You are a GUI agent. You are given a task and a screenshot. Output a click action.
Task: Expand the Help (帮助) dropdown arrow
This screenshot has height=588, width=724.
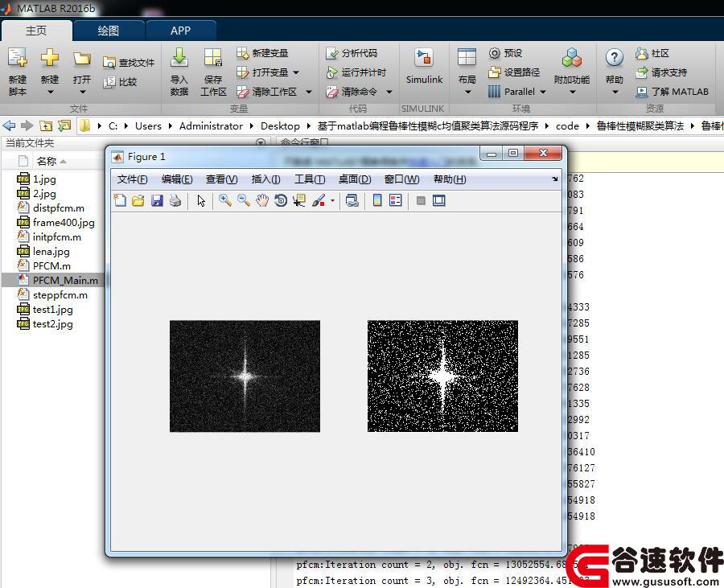(x=615, y=93)
